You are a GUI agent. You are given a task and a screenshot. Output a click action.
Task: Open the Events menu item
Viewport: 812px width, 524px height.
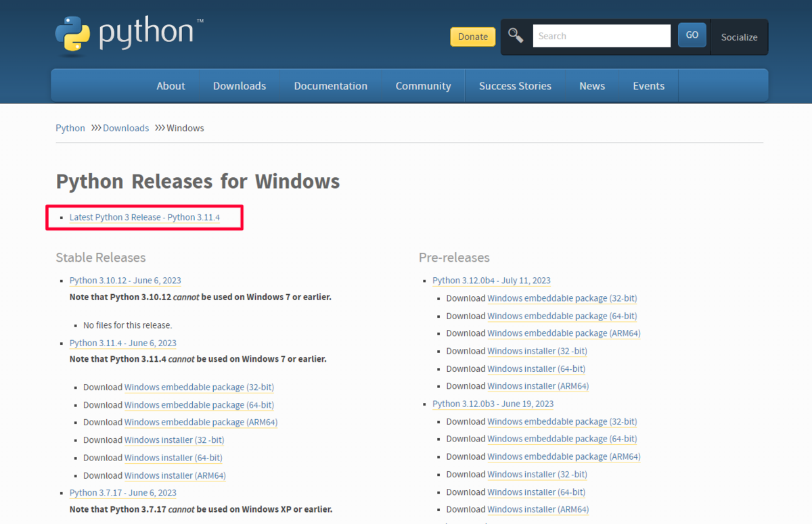point(649,86)
